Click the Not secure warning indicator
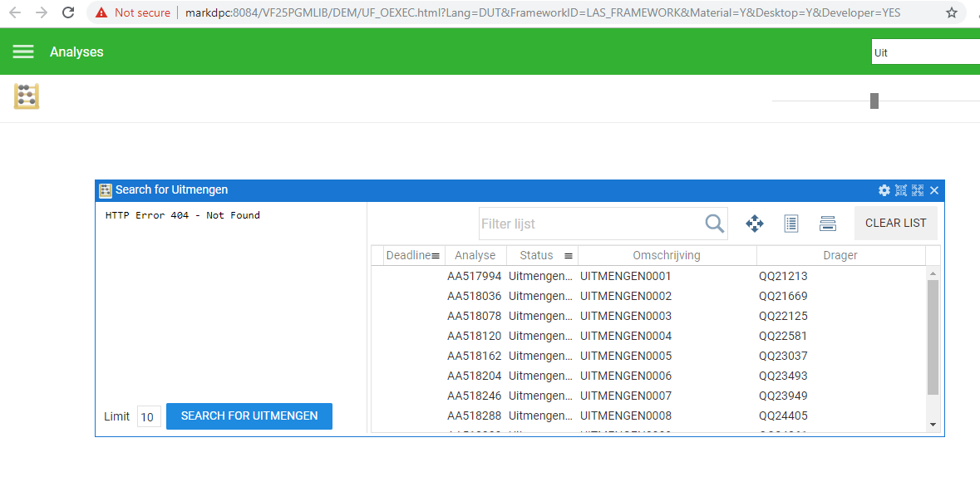This screenshot has height=482, width=980. coord(132,12)
